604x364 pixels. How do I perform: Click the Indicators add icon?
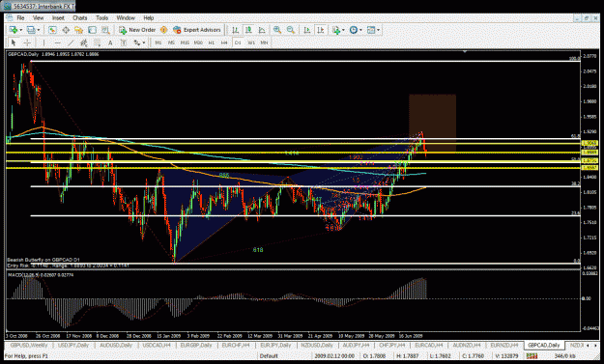click(336, 30)
